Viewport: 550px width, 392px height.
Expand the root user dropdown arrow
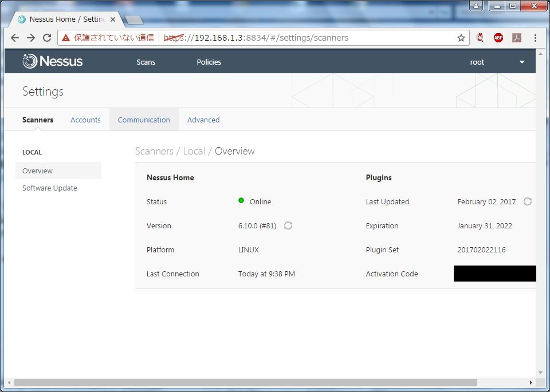(x=522, y=62)
